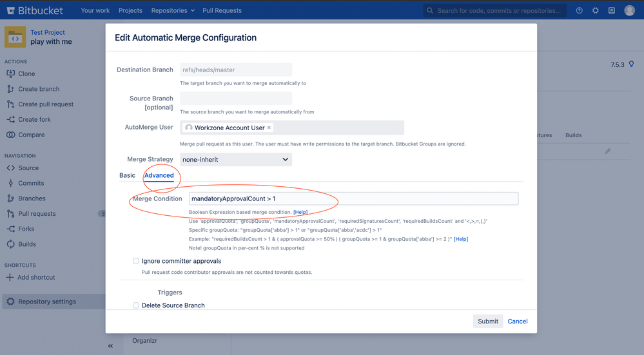644x355 pixels.
Task: Cancel the merge configuration dialog
Action: [518, 321]
